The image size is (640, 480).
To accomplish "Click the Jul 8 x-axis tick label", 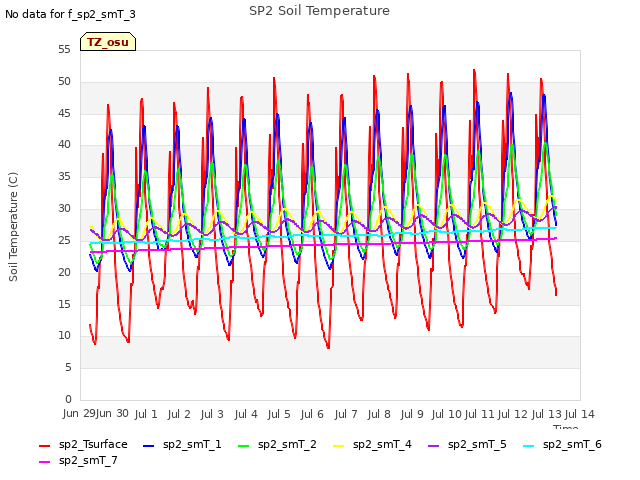I will coord(379,414).
